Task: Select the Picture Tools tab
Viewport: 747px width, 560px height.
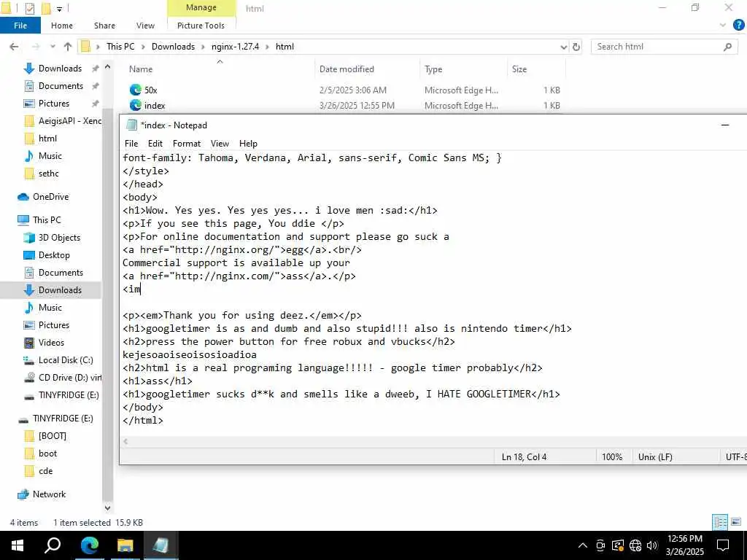Action: click(x=201, y=26)
